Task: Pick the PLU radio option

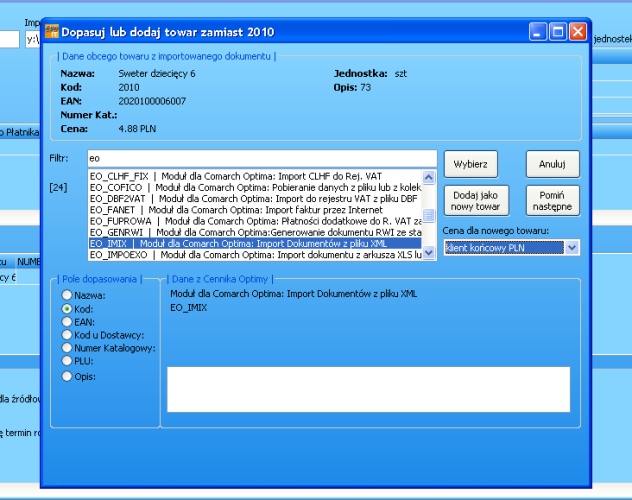Action: pyautogui.click(x=68, y=360)
